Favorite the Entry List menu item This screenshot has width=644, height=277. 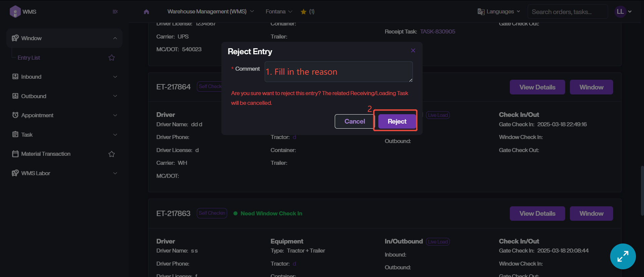coord(112,58)
